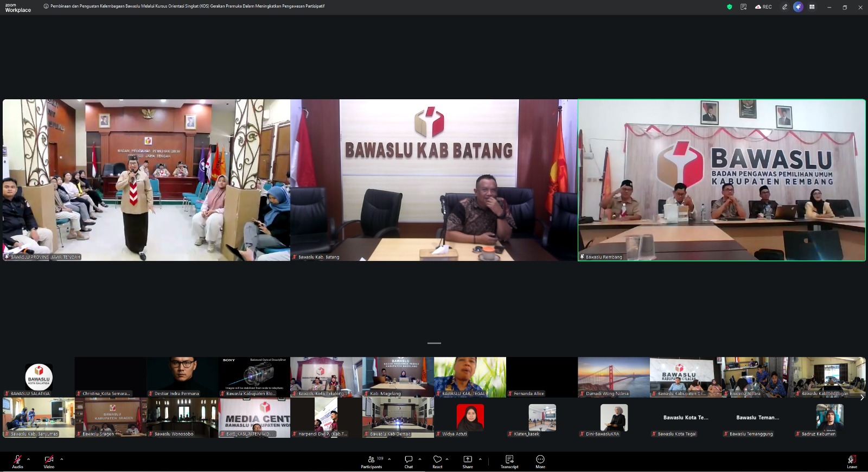This screenshot has height=472, width=868.
Task: Restore down the Zoom meeting window
Action: click(x=845, y=7)
